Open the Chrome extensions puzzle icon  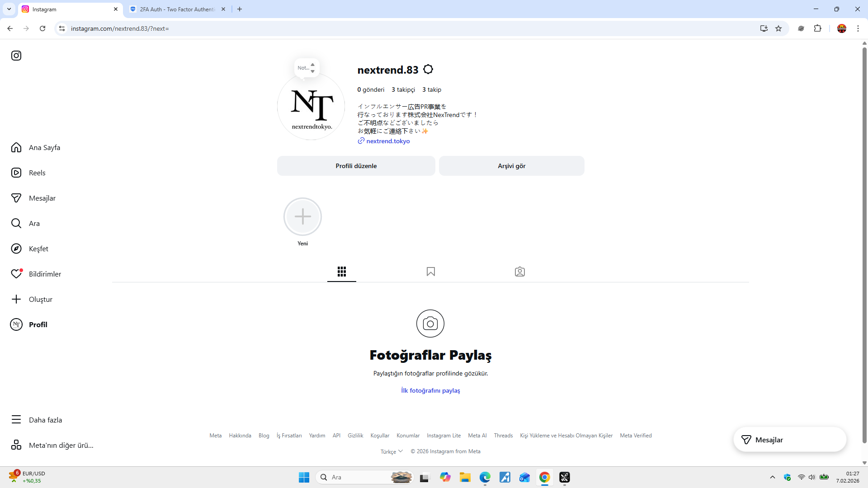[818, 28]
